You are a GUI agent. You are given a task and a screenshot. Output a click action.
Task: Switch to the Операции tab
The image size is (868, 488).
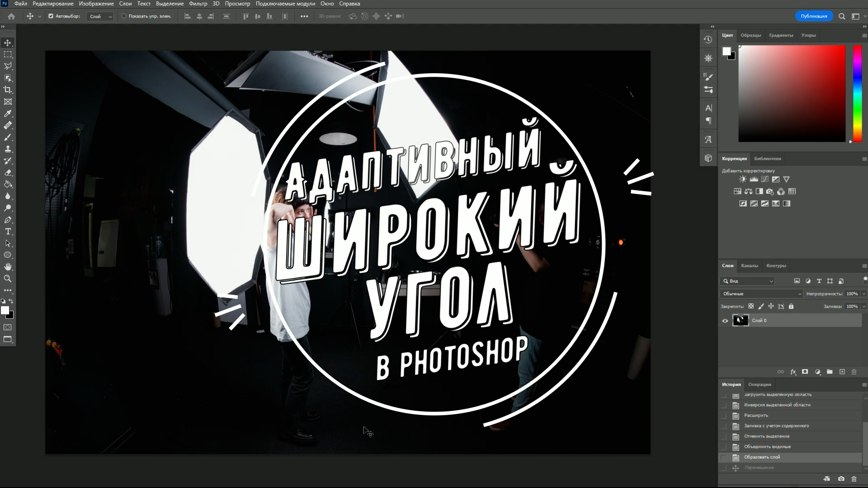click(x=759, y=385)
